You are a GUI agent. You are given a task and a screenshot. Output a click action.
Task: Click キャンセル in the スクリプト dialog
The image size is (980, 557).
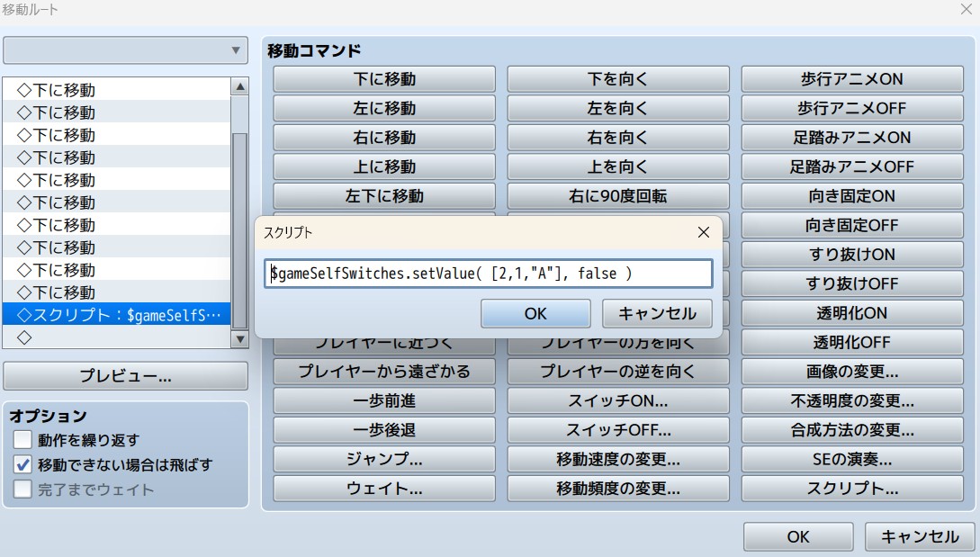coord(657,313)
